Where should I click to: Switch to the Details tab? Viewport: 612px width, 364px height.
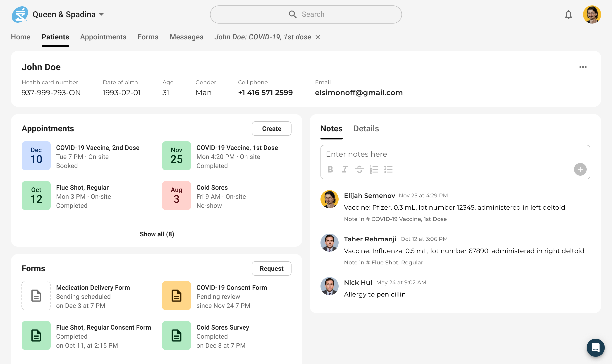click(x=366, y=129)
